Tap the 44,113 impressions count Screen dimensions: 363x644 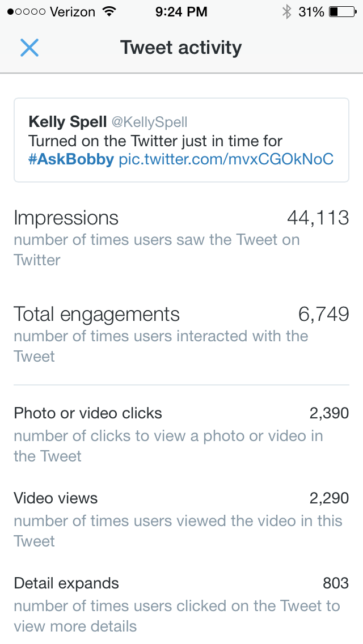(x=318, y=218)
